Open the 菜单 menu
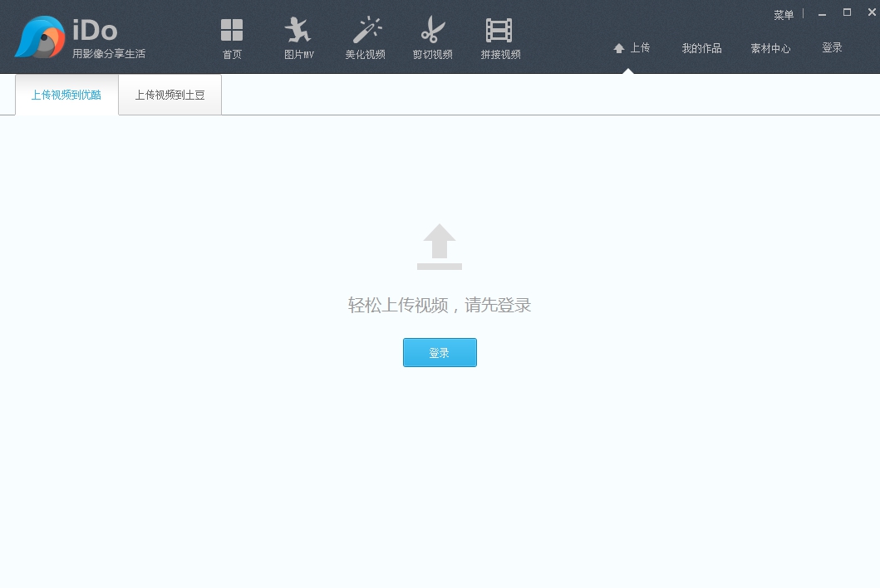Viewport: 880px width, 588px height. [x=783, y=13]
